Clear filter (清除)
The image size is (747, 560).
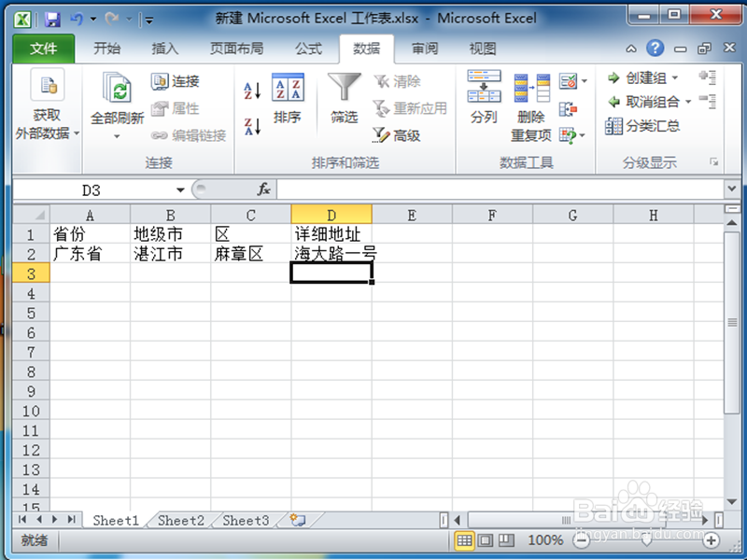click(x=398, y=81)
